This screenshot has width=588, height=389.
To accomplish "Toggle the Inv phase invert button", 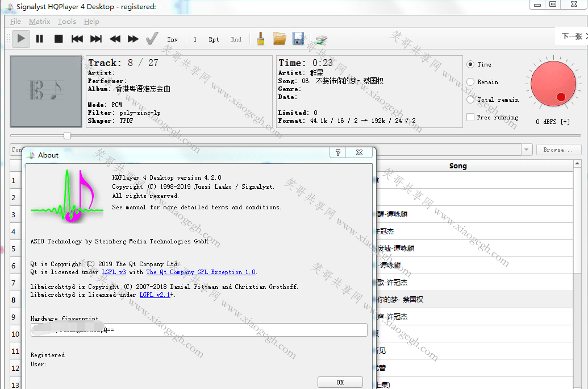I will [173, 39].
